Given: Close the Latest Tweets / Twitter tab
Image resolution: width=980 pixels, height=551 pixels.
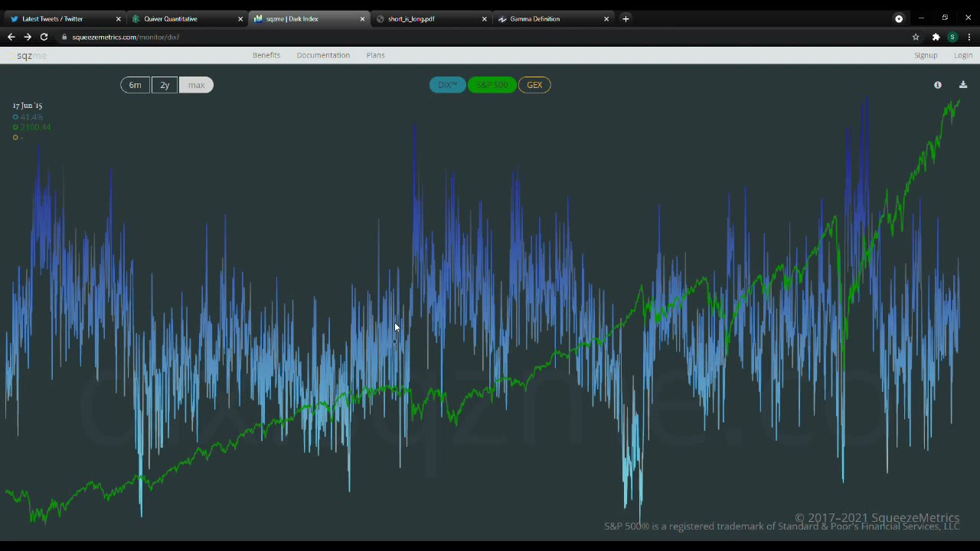Looking at the screenshot, I should point(118,19).
